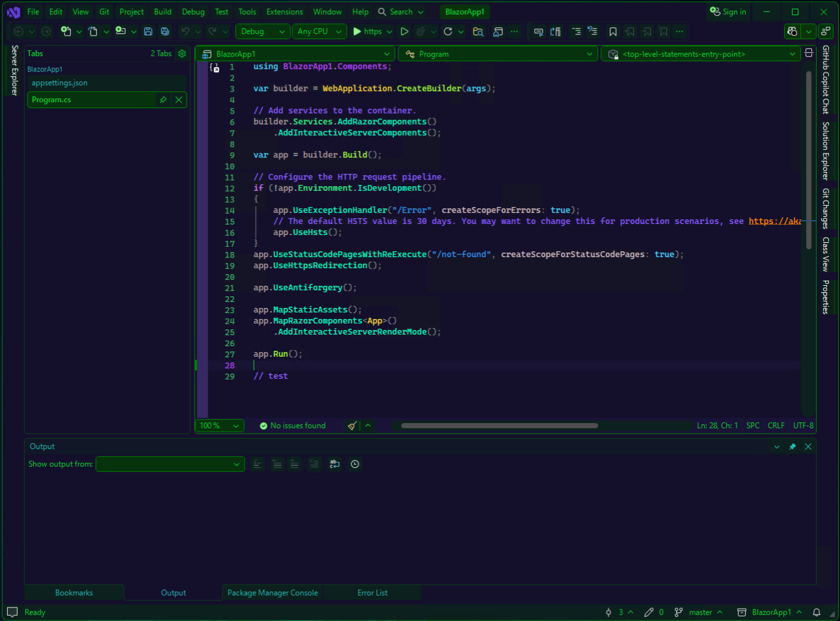Click the horizontal editor scrollbar thumb

(499, 426)
